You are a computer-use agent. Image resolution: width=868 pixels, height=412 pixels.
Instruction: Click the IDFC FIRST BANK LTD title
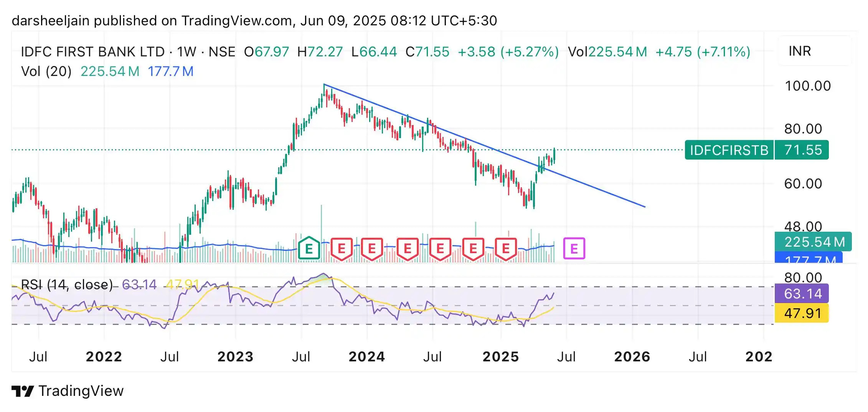pyautogui.click(x=92, y=52)
